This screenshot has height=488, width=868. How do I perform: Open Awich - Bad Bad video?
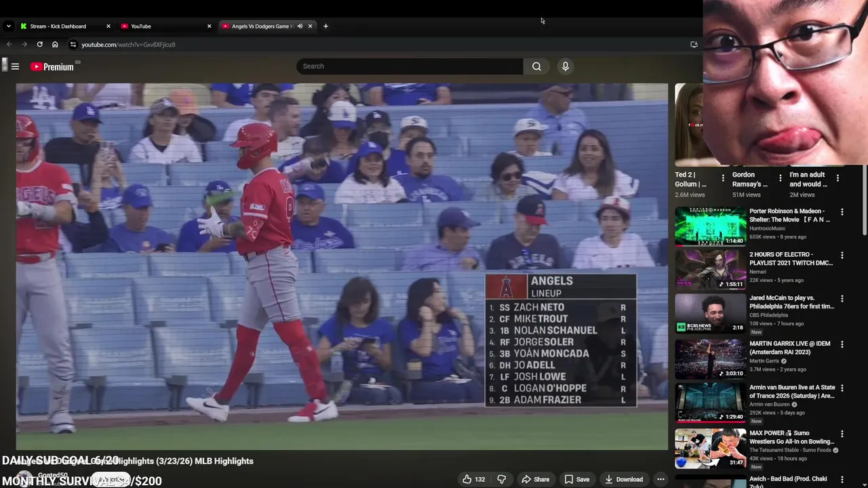(x=788, y=482)
